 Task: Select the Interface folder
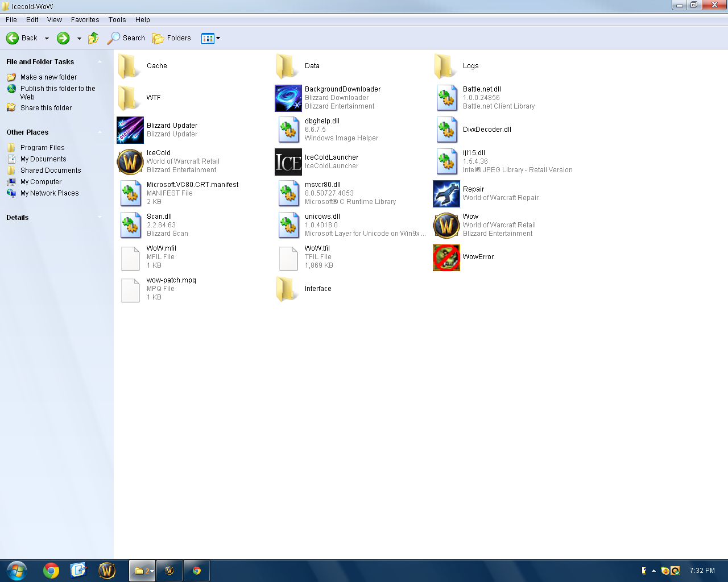coord(288,289)
